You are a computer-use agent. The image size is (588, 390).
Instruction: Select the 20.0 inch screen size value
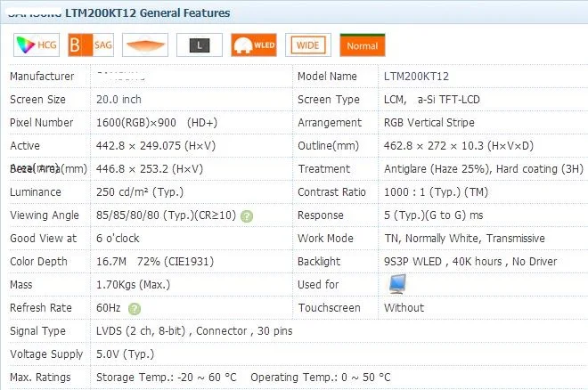point(118,100)
